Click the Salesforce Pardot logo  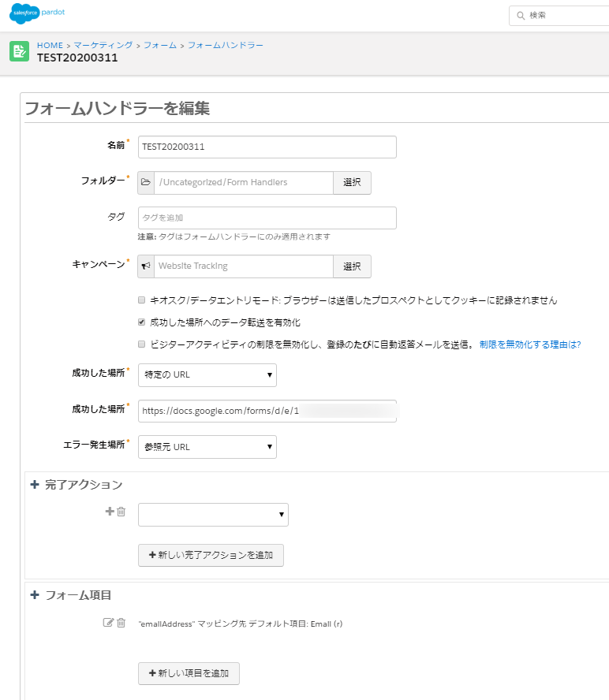43,15
